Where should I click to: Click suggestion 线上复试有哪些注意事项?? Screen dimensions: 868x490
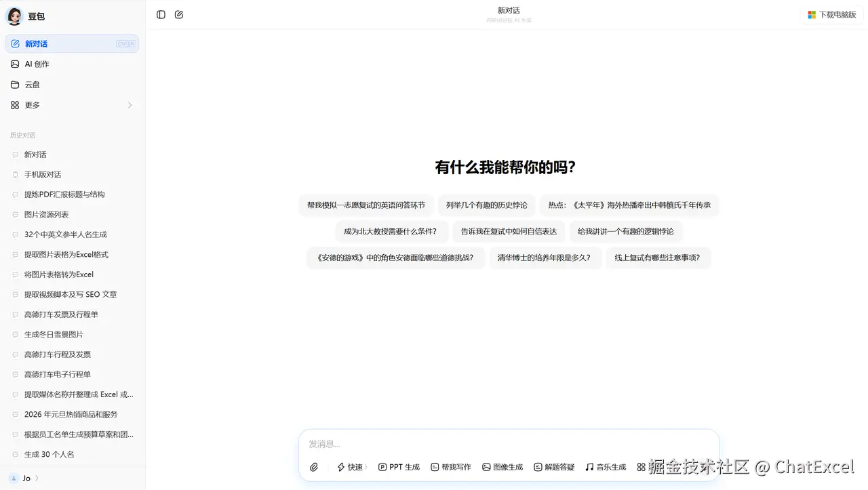click(x=658, y=258)
